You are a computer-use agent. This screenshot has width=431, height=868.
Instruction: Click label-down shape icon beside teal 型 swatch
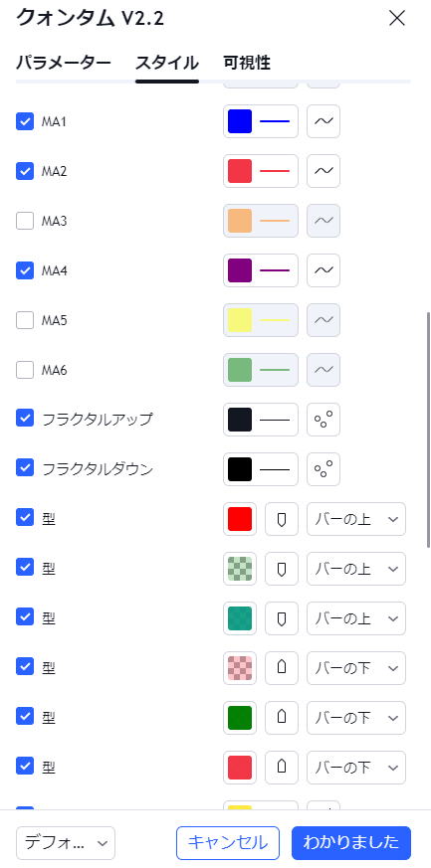282,618
